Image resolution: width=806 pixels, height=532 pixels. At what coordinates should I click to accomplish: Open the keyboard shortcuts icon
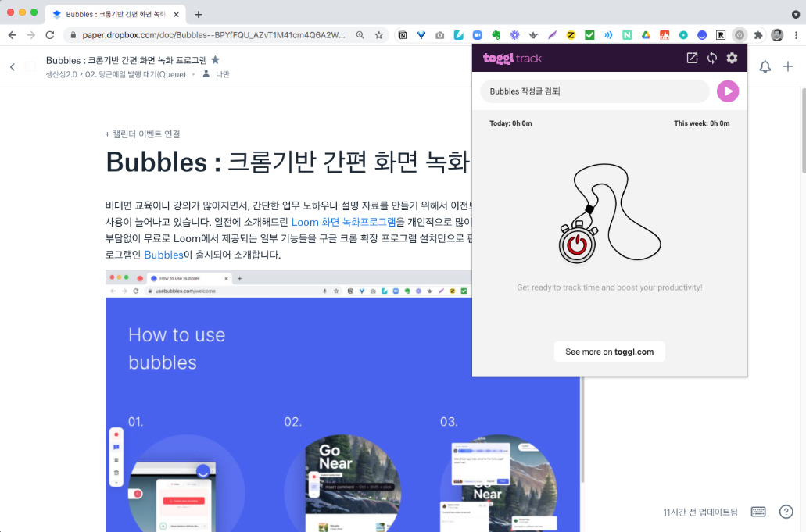click(758, 512)
